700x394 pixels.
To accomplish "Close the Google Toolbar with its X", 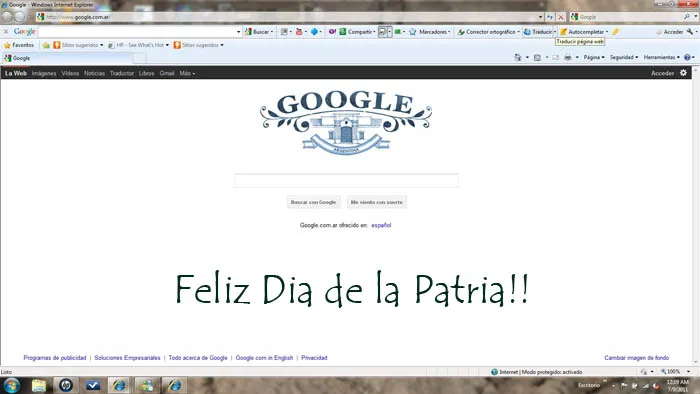I will pyautogui.click(x=6, y=32).
